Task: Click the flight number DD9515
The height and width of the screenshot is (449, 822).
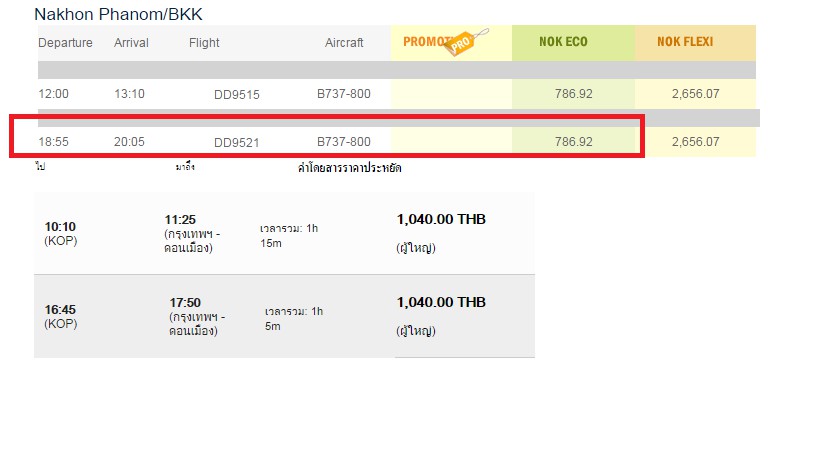Action: 236,95
